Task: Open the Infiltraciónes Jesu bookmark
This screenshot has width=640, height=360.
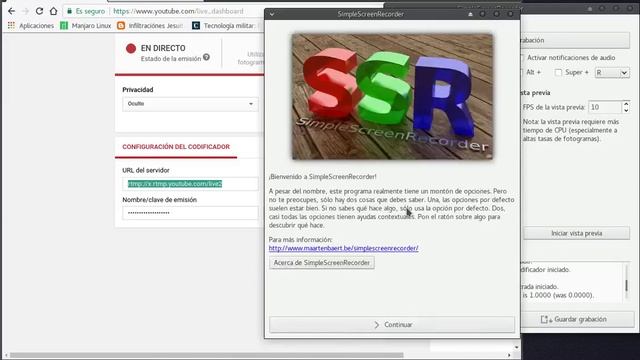Action: 156,26
